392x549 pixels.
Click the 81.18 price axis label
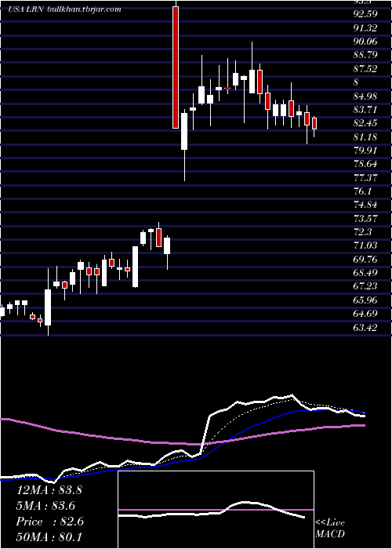click(366, 136)
